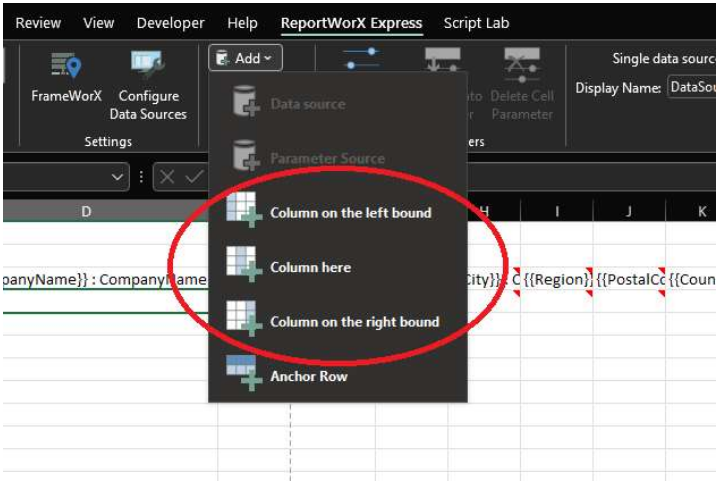Choose Parameter Source from Add menu

338,158
